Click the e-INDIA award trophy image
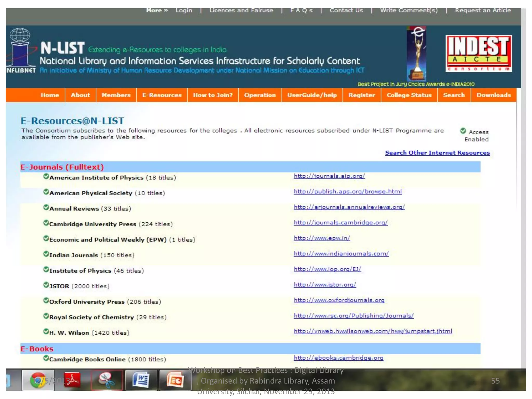This screenshot has width=532, height=399. tap(416, 53)
